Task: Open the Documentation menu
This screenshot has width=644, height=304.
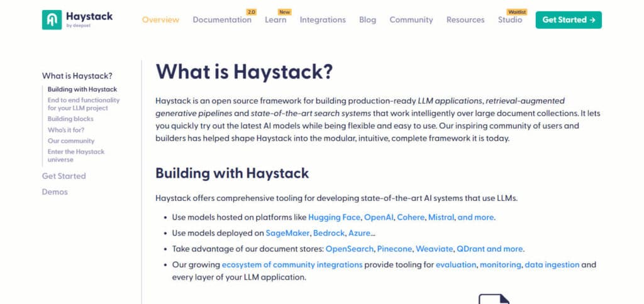Action: [222, 19]
